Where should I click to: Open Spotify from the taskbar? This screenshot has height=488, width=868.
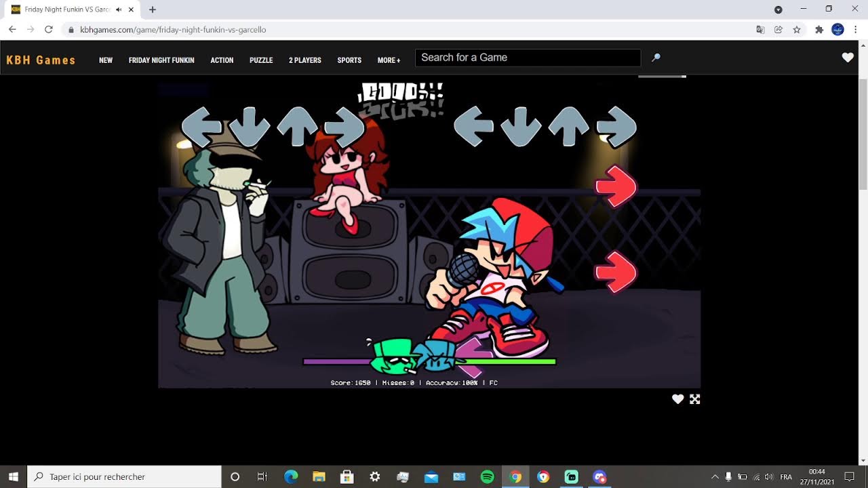click(487, 476)
